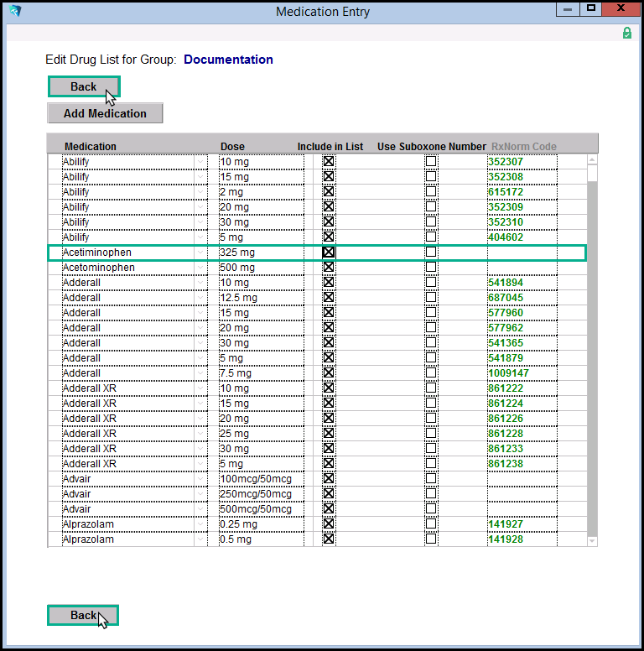Image resolution: width=644 pixels, height=651 pixels.
Task: Toggle Include in List for Advair 100mcg/50mcg
Action: [329, 479]
